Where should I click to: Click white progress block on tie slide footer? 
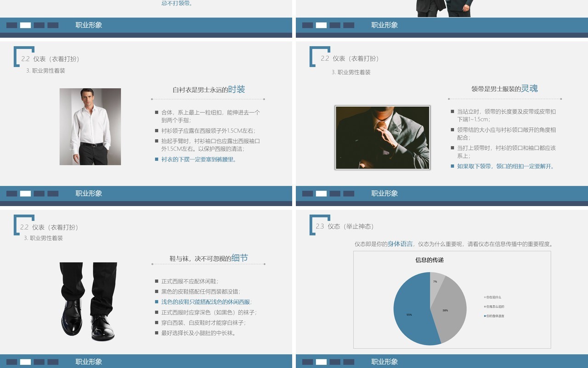coord(322,194)
